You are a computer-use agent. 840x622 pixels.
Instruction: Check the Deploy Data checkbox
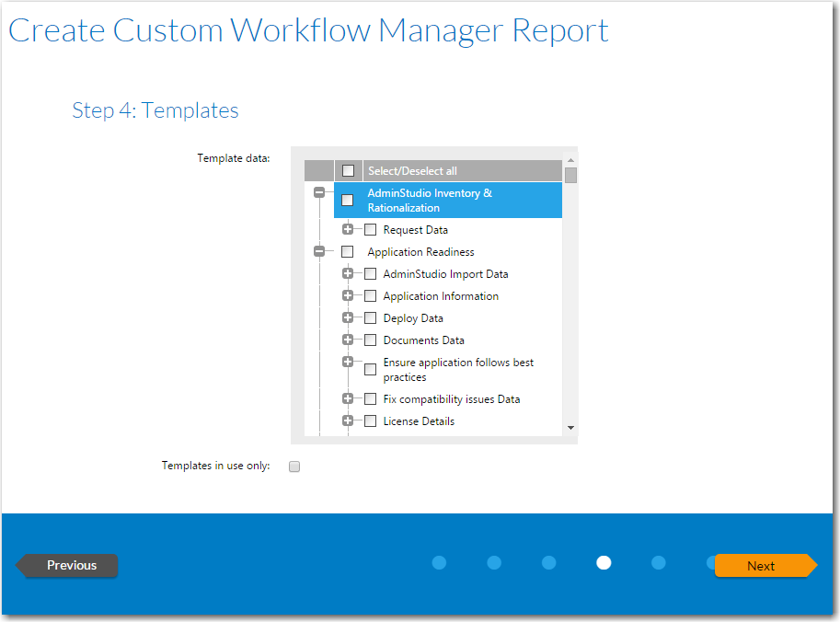tap(371, 317)
